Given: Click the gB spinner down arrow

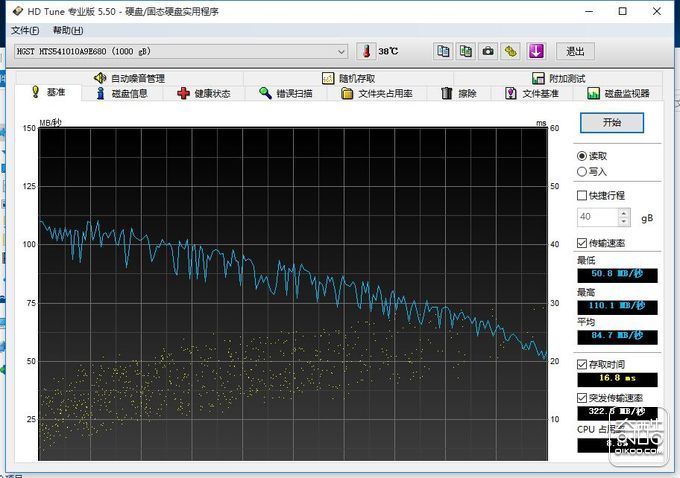Looking at the screenshot, I should point(624,221).
